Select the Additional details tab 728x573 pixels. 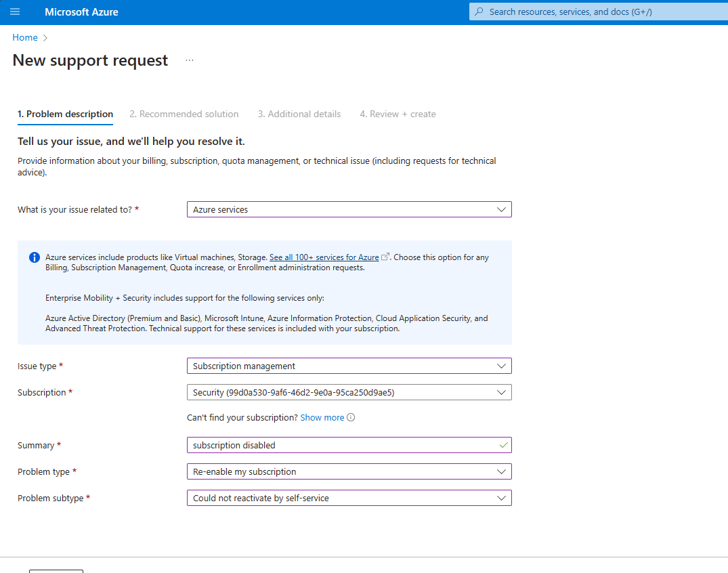299,114
